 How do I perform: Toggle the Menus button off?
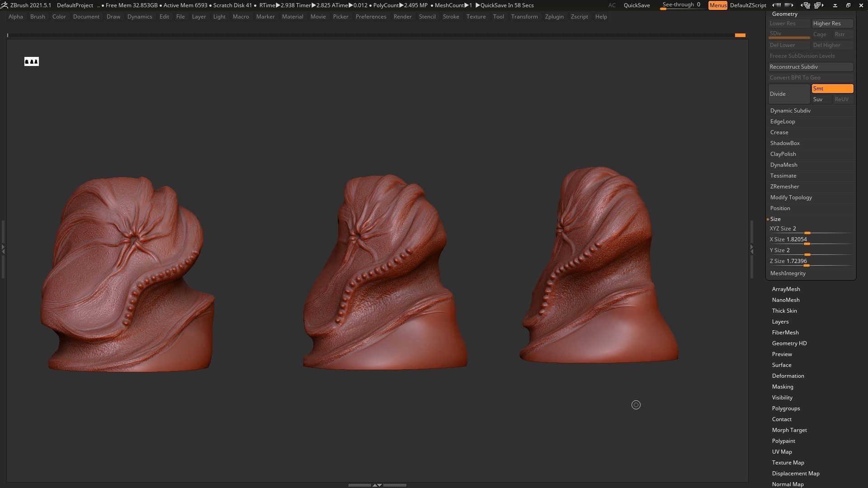(717, 5)
